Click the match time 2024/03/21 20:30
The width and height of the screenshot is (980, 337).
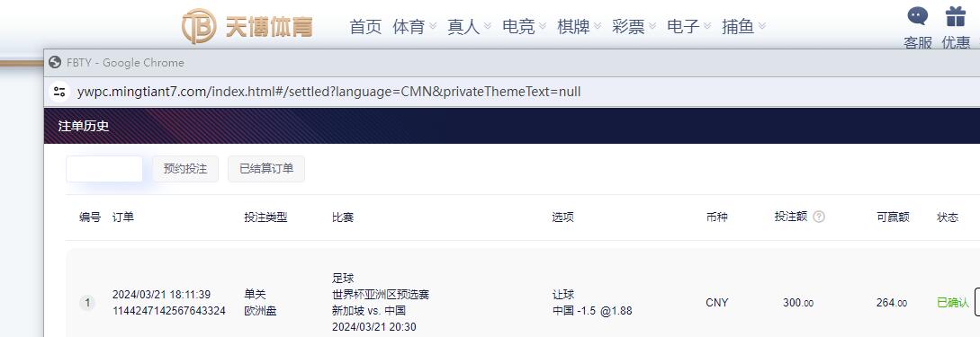(x=374, y=327)
